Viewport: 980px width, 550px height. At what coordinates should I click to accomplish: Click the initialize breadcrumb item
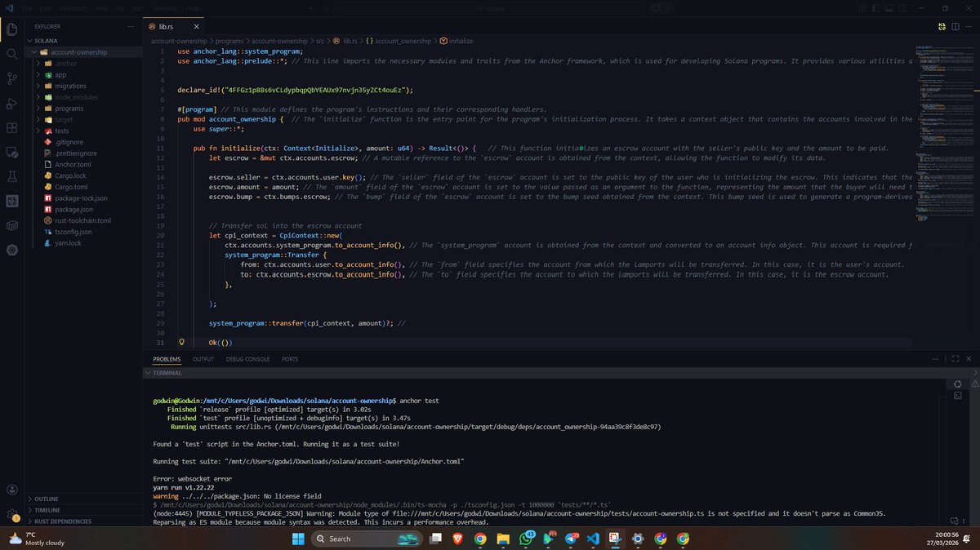pos(457,41)
